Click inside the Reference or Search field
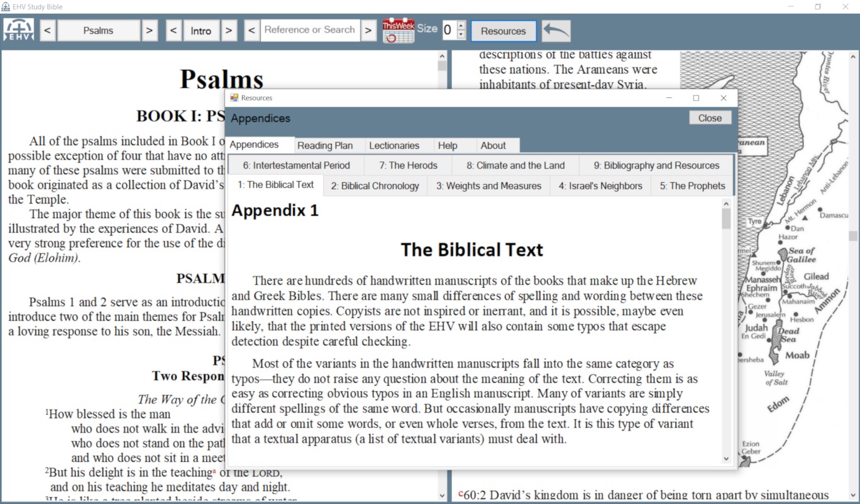This screenshot has height=504, width=860. [x=308, y=30]
